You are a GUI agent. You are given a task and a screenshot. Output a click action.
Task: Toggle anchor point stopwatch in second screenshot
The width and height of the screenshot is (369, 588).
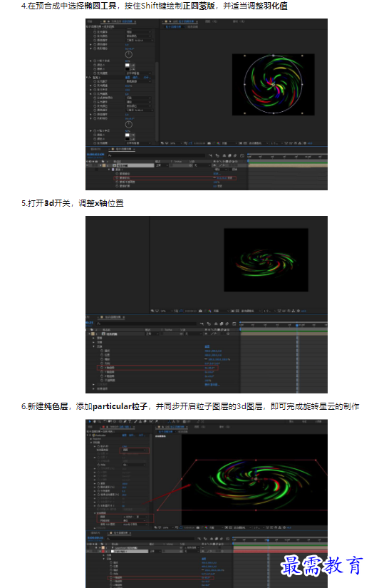102,351
